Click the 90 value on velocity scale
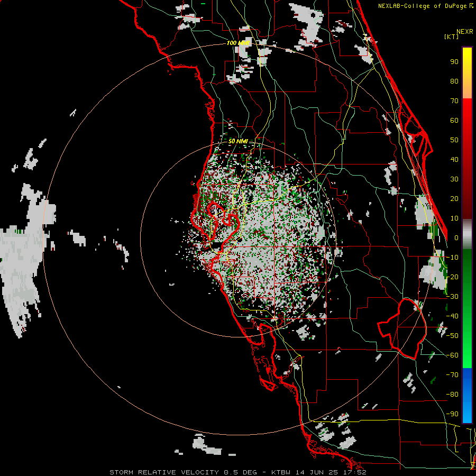This screenshot has height=476, width=476. [x=454, y=62]
